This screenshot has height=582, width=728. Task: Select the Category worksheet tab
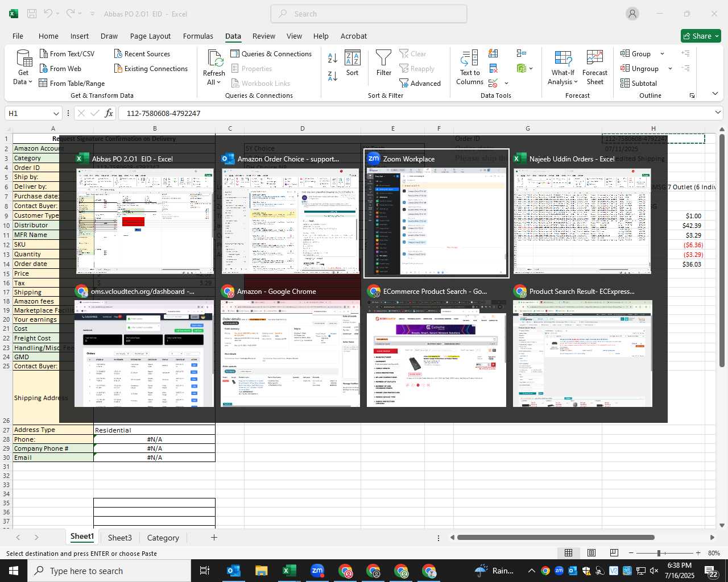point(163,538)
